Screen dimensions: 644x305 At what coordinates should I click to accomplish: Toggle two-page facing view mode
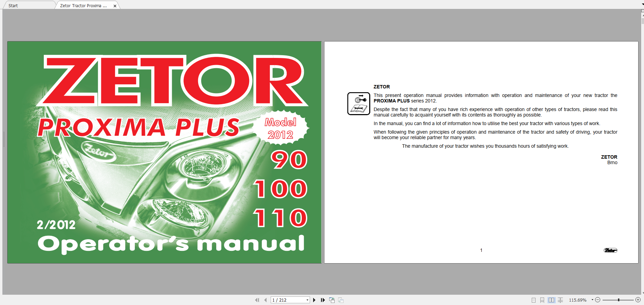point(551,300)
